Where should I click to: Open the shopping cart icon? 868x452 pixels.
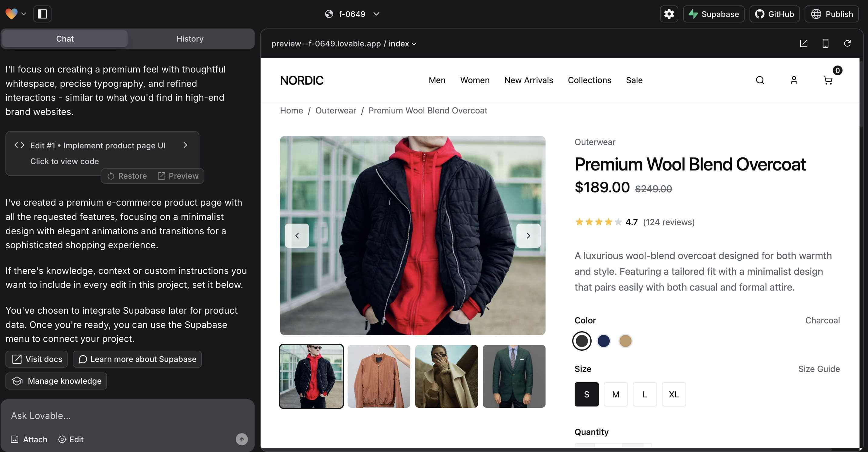(x=828, y=80)
